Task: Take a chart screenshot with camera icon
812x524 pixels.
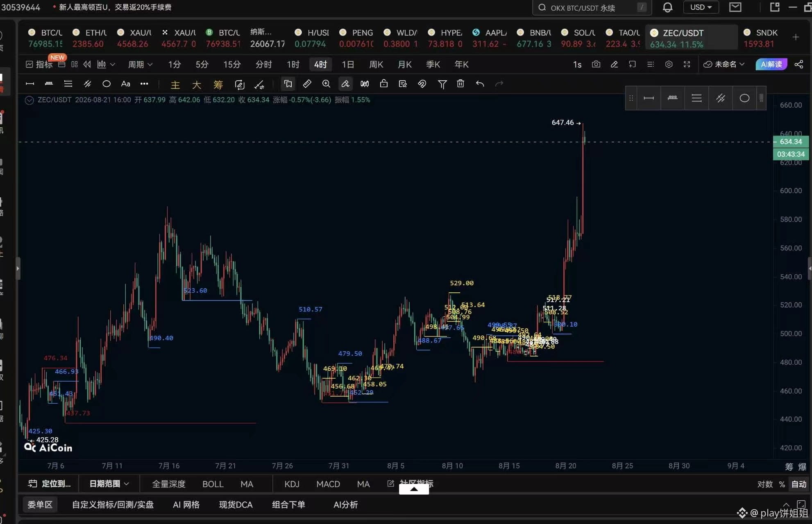Action: tap(596, 64)
